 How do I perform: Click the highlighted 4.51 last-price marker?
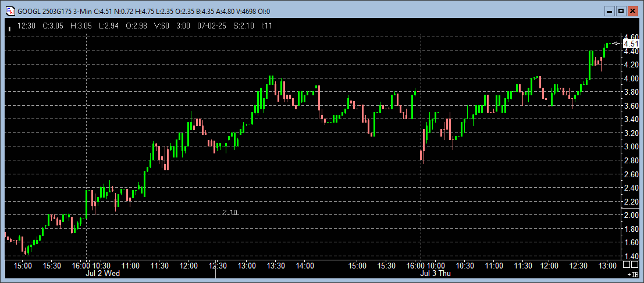631,44
